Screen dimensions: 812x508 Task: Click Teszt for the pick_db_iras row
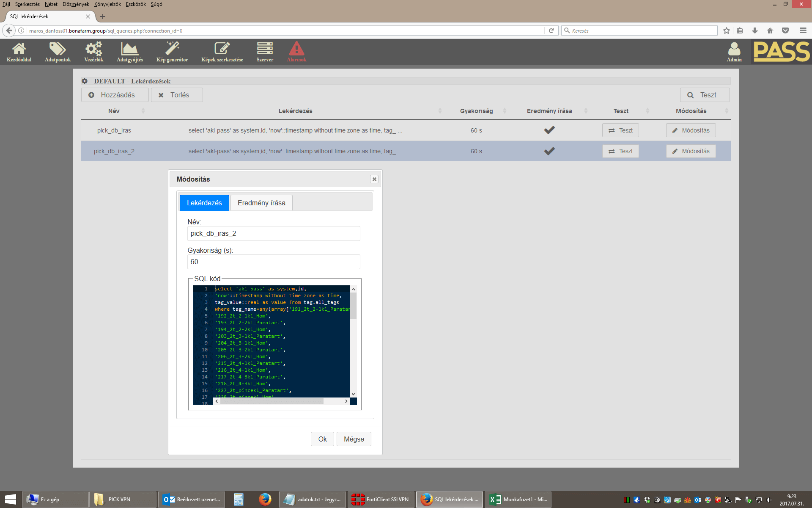(x=620, y=130)
